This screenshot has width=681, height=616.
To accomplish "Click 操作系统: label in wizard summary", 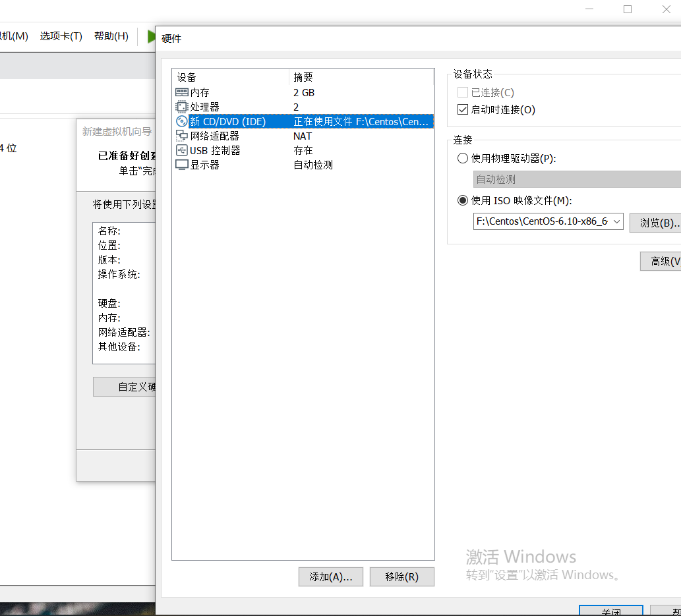I will coord(119,274).
